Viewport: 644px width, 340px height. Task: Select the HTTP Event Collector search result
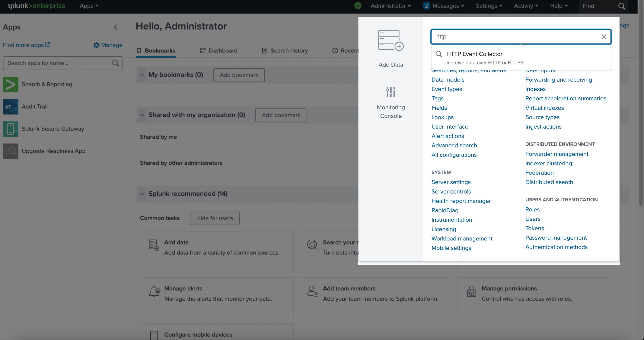[x=521, y=58]
